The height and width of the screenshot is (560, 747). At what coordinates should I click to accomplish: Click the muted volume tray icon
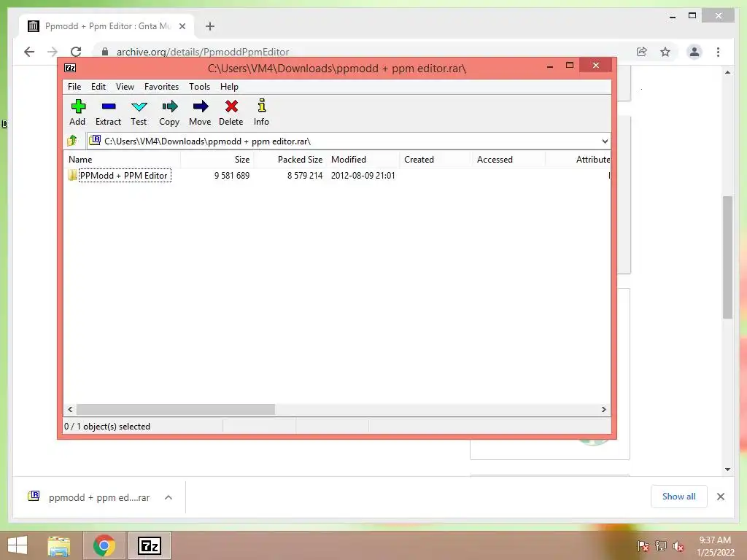point(678,546)
